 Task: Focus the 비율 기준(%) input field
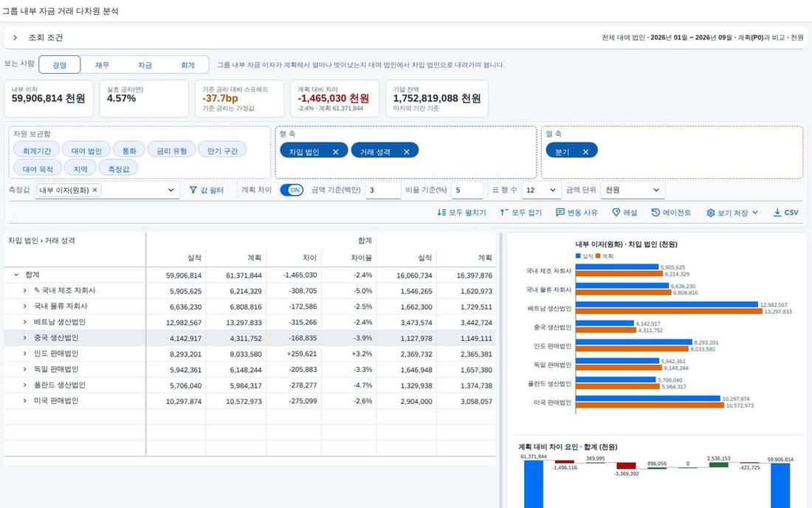click(x=467, y=190)
